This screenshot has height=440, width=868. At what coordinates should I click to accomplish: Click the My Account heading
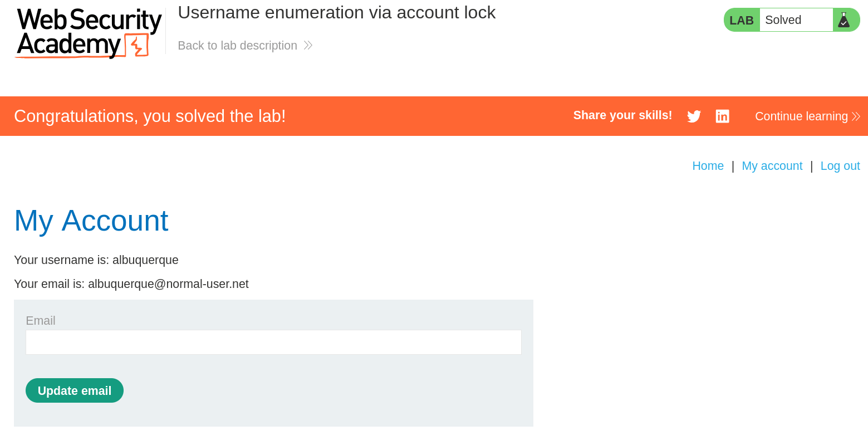pos(91,221)
